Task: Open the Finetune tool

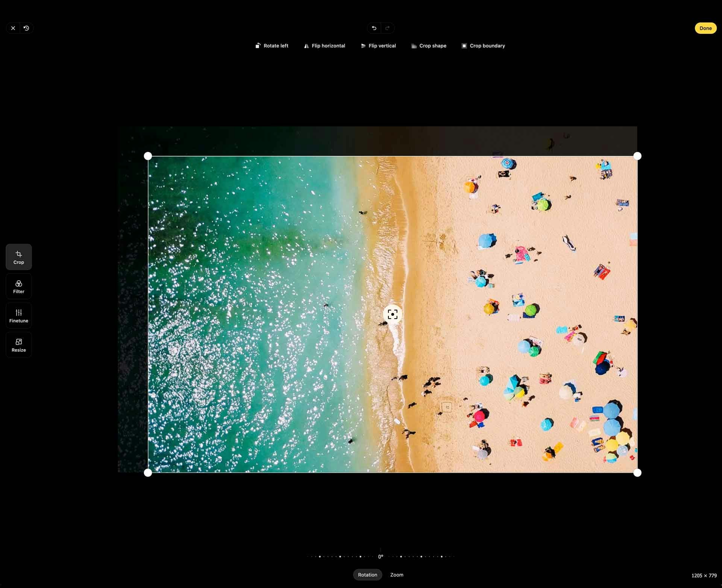Action: (x=19, y=316)
